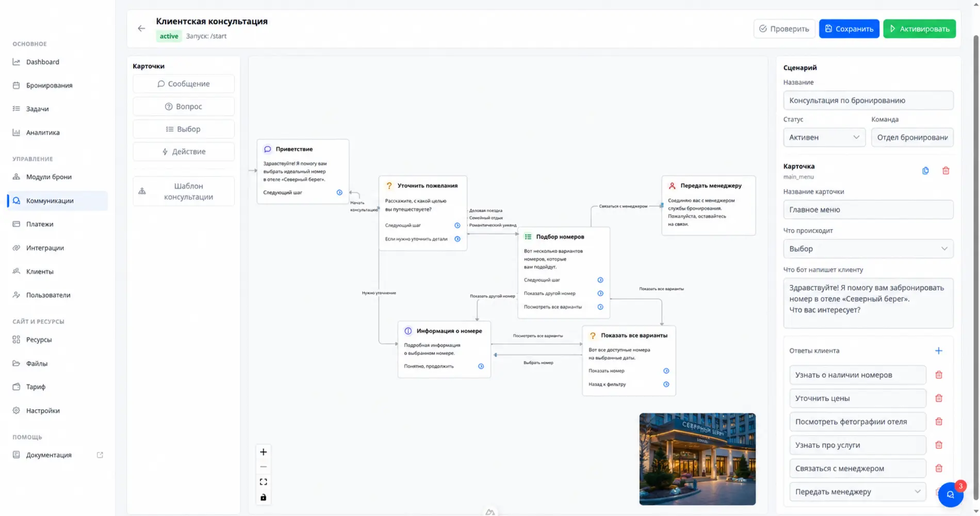Click the green Активировать button

(x=919, y=29)
